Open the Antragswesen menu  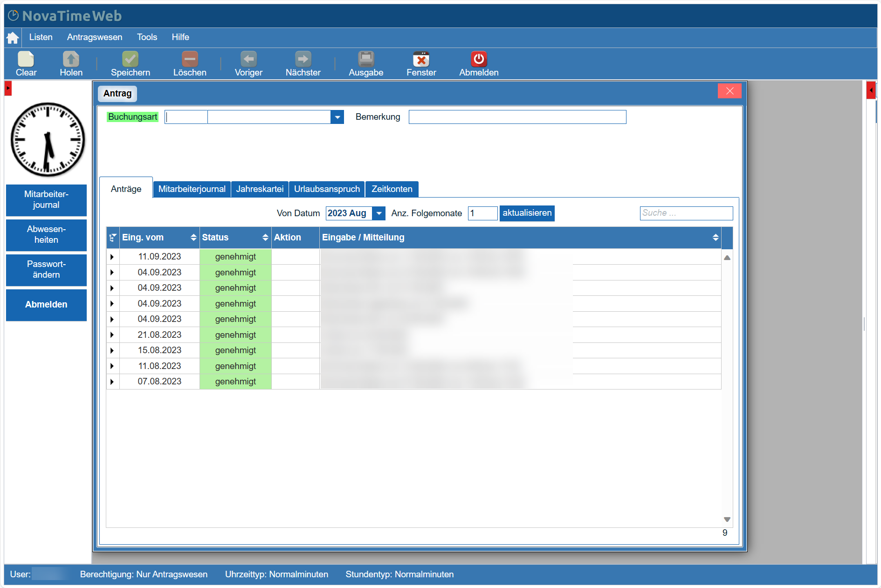pos(95,37)
